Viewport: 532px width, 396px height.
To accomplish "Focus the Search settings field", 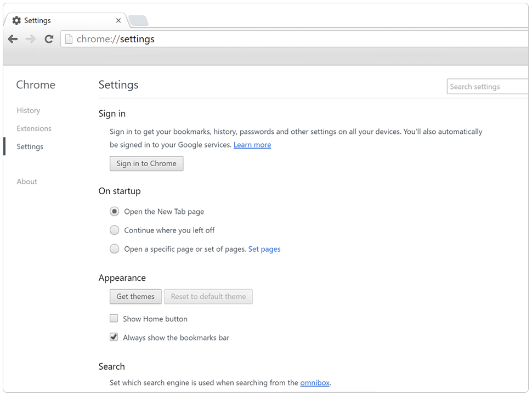I will (x=488, y=87).
